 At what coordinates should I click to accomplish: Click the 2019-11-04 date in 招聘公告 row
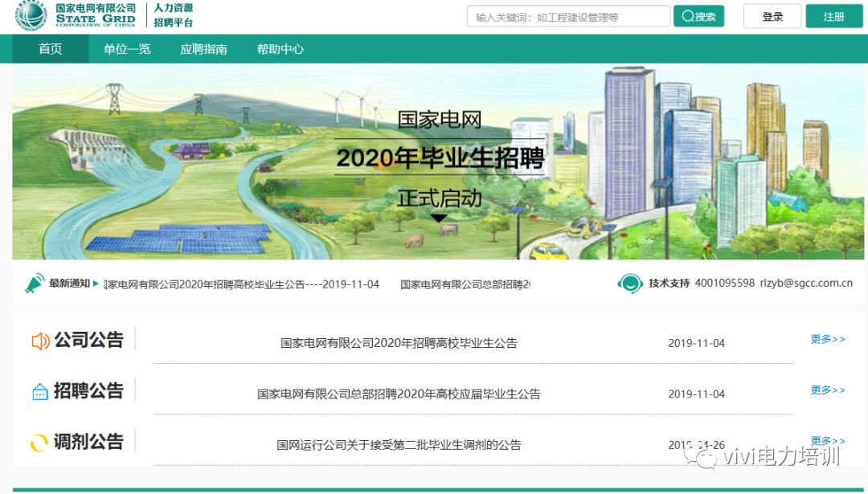[x=696, y=394]
